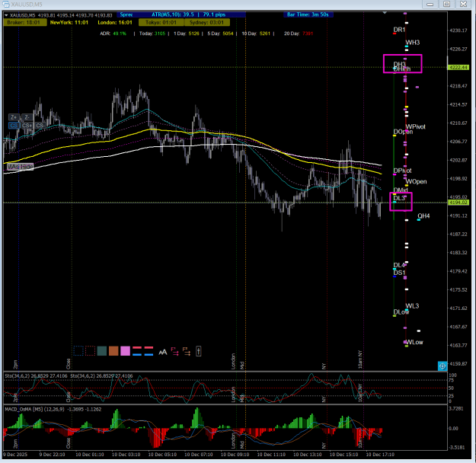476x463 pixels.
Task: Click the WPivot level label
Action: click(x=416, y=126)
